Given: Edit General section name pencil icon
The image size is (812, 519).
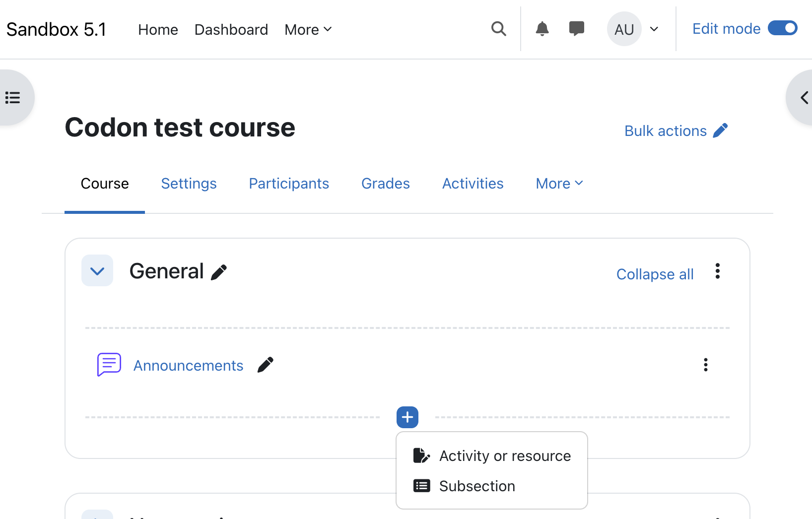Looking at the screenshot, I should pyautogui.click(x=219, y=272).
